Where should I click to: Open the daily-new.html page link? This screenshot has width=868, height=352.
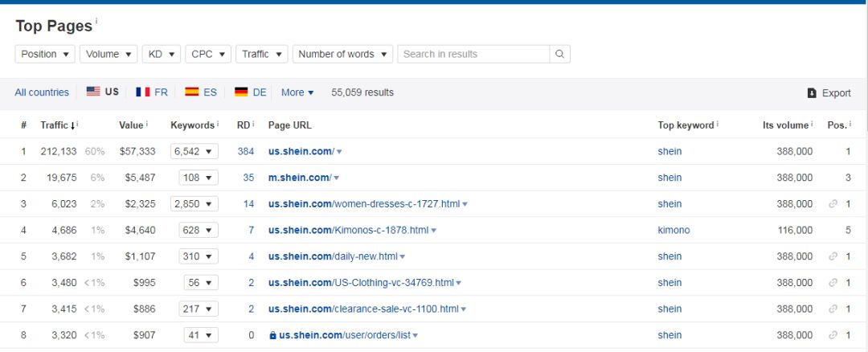pyautogui.click(x=333, y=256)
